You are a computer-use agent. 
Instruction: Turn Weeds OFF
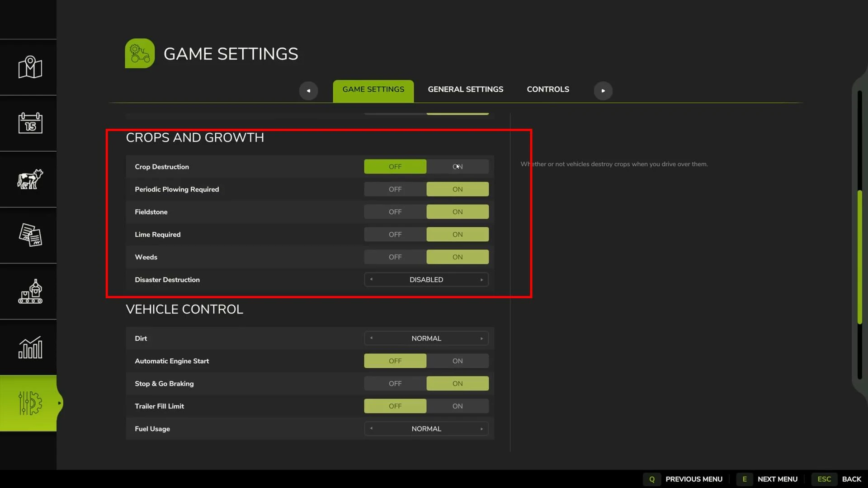(x=395, y=257)
